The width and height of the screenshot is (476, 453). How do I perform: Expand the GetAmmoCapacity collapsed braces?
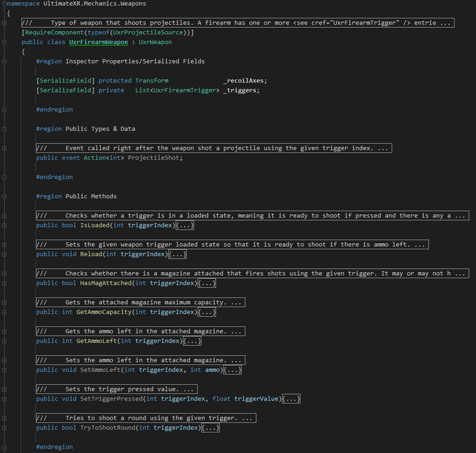click(x=207, y=312)
